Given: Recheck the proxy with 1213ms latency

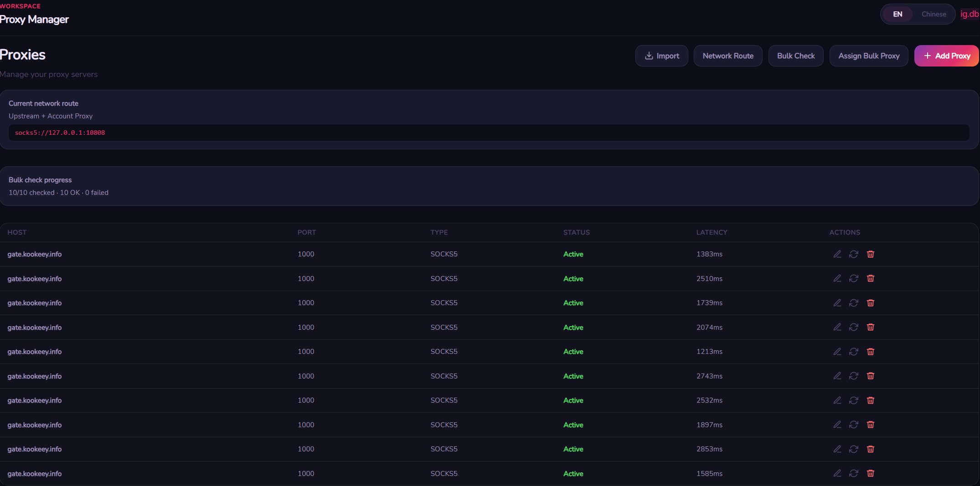Looking at the screenshot, I should [x=854, y=352].
